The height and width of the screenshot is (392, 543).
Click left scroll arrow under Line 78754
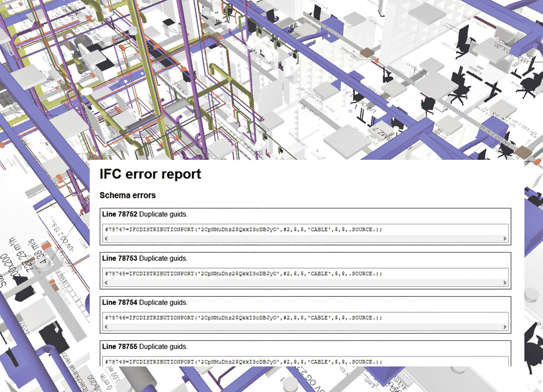click(x=106, y=327)
